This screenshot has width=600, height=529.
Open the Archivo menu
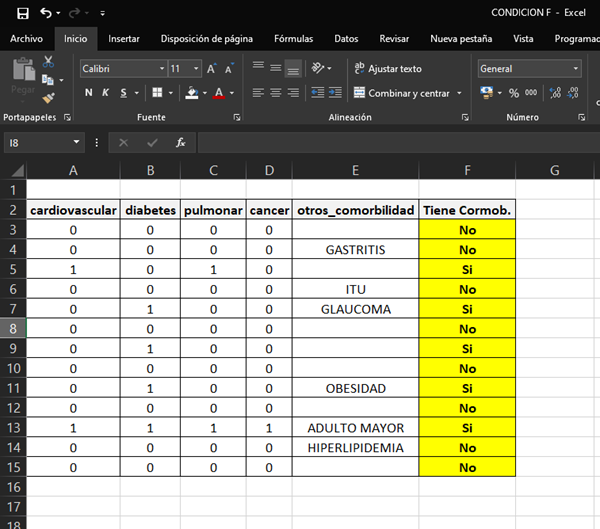[27, 39]
